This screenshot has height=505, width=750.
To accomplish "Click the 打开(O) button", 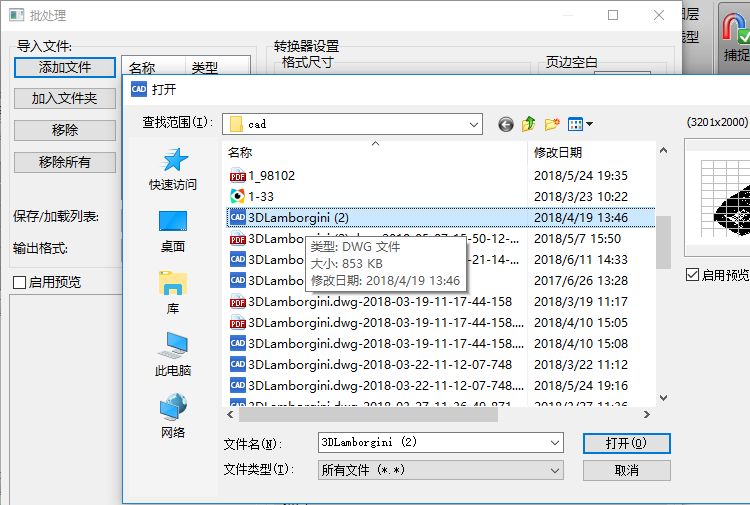I will point(626,442).
